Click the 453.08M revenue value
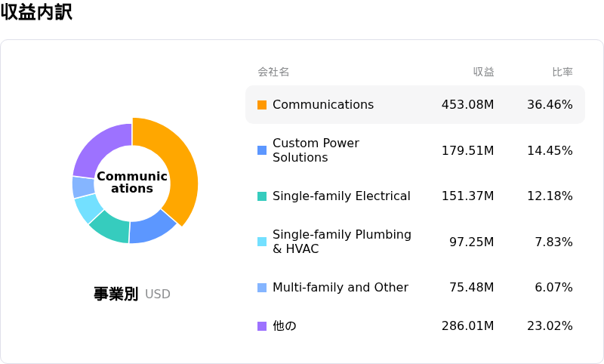604x364 pixels. [x=467, y=104]
